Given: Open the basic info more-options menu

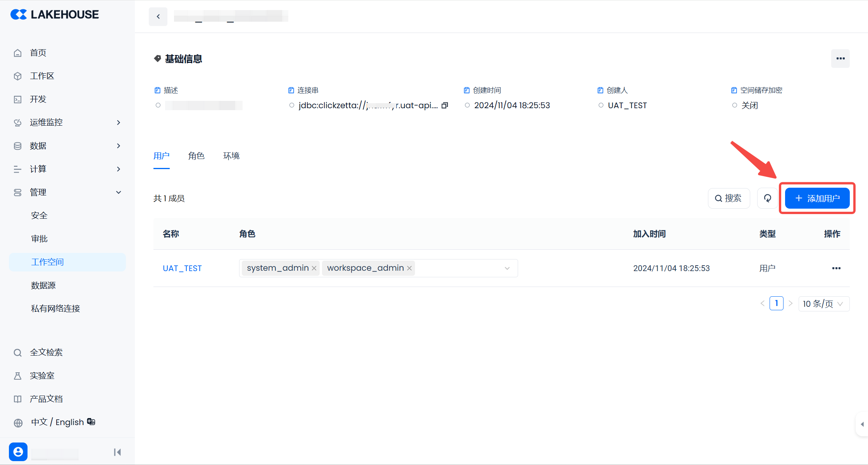Looking at the screenshot, I should (840, 59).
